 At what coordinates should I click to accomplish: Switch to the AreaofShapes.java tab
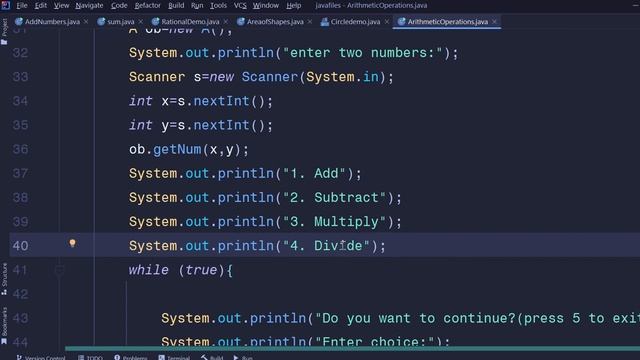pyautogui.click(x=275, y=22)
